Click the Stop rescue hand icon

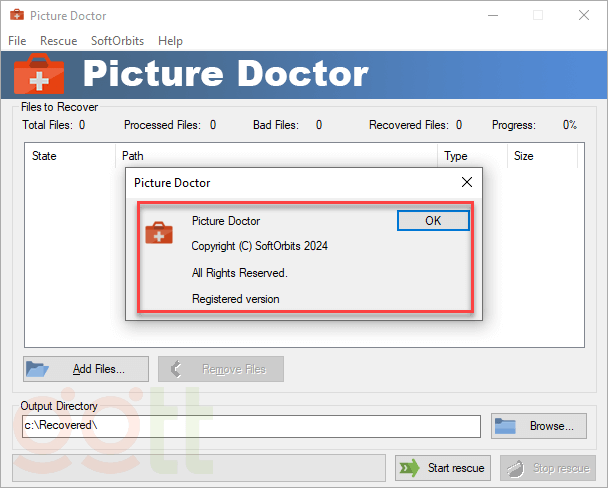pyautogui.click(x=514, y=468)
